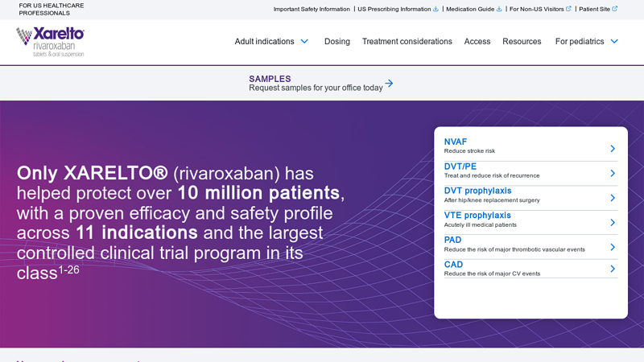The height and width of the screenshot is (362, 644).
Task: Click 'FOR US HEALTHCARE PROFESSIONALS' text
Action: (52, 10)
